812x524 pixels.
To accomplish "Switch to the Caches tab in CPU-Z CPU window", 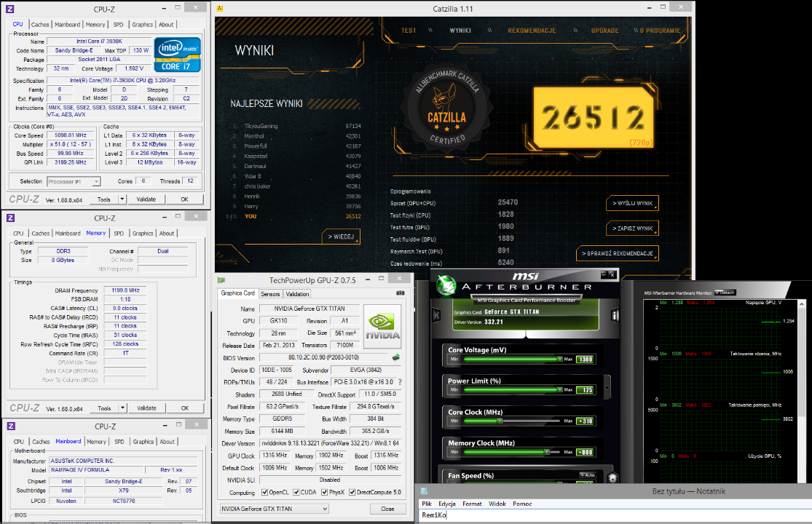I will [x=40, y=24].
